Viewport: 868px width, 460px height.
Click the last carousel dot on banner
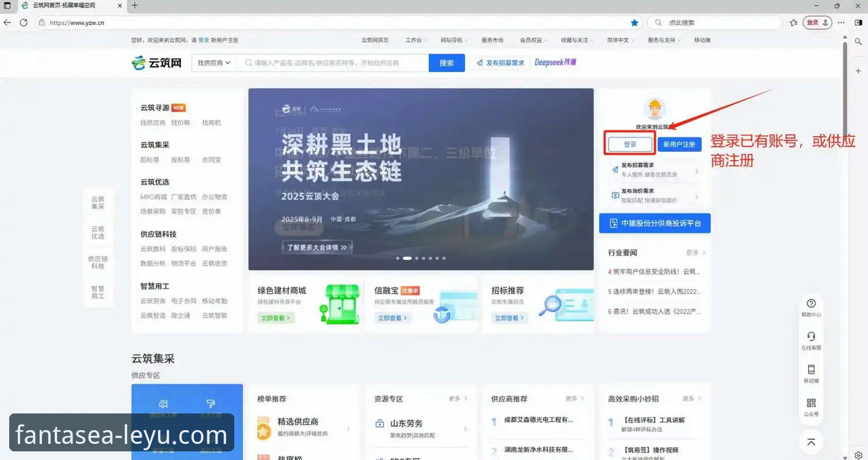pyautogui.click(x=443, y=258)
